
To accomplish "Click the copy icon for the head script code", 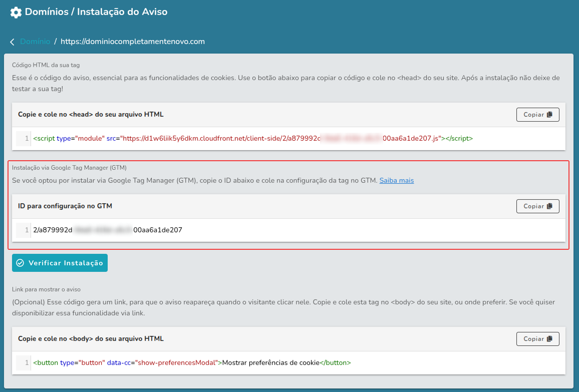I will point(549,115).
